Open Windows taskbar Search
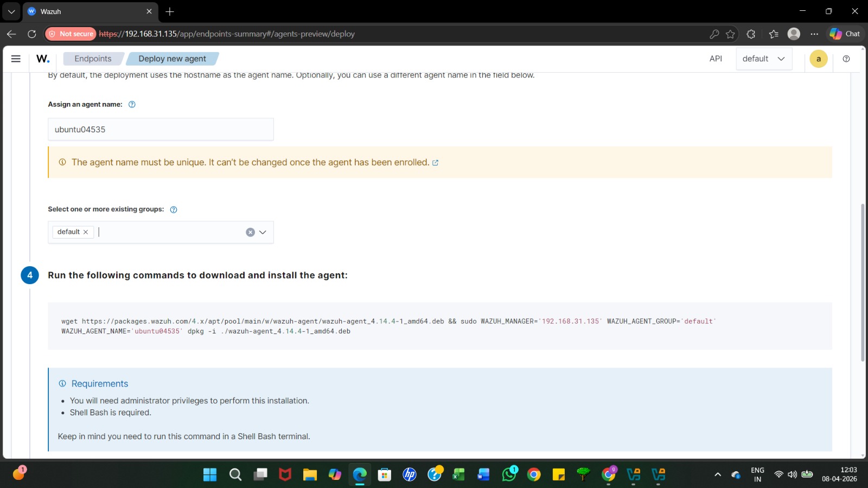The height and width of the screenshot is (488, 868). tap(235, 475)
